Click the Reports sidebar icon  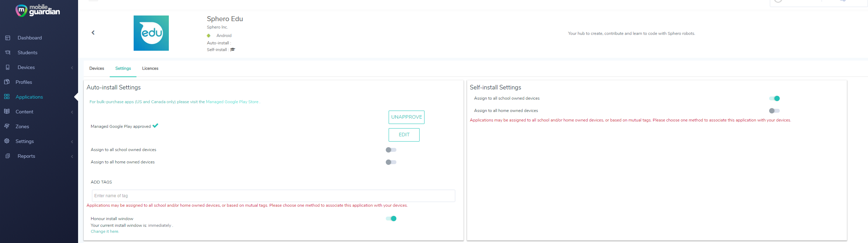tap(8, 156)
